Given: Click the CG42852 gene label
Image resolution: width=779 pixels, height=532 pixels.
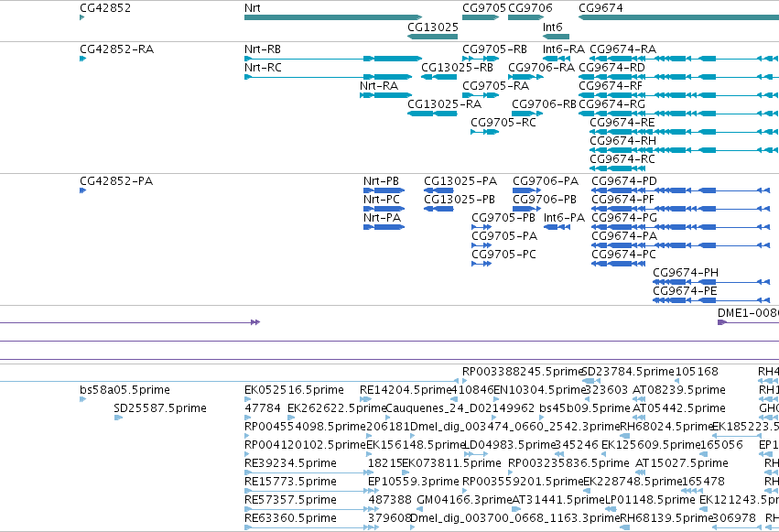Looking at the screenshot, I should 105,8.
